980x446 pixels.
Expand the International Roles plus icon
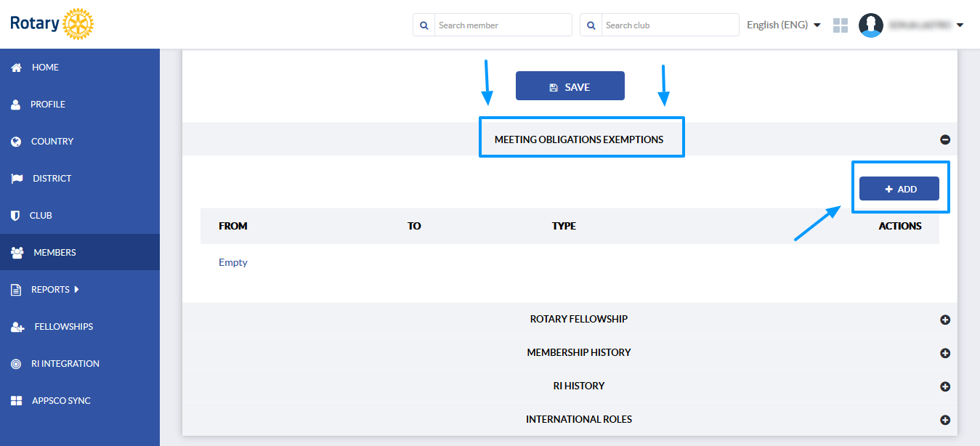coord(945,420)
